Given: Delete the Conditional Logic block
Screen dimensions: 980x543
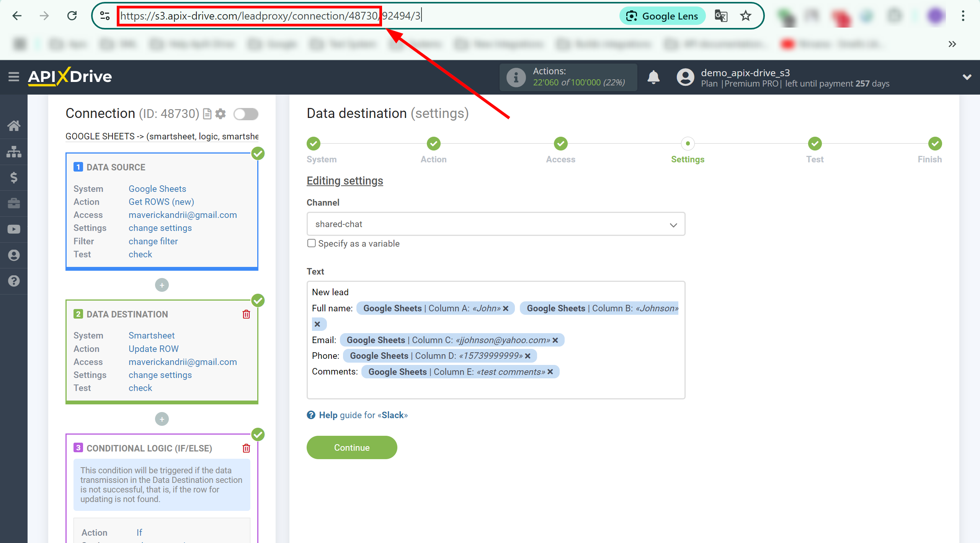Looking at the screenshot, I should (246, 448).
